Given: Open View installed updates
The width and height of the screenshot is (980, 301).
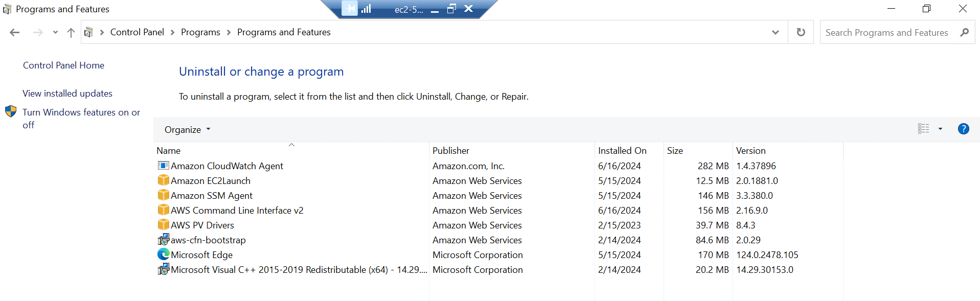Looking at the screenshot, I should [67, 93].
